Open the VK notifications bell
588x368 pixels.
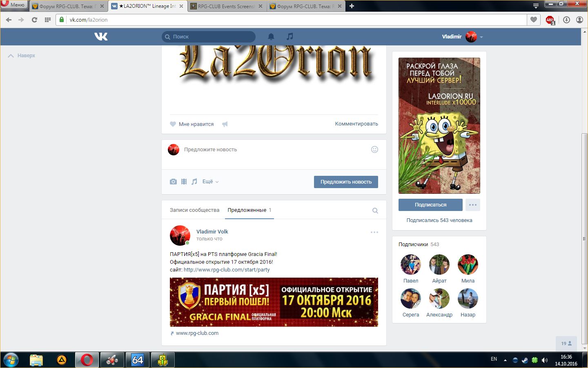(271, 36)
